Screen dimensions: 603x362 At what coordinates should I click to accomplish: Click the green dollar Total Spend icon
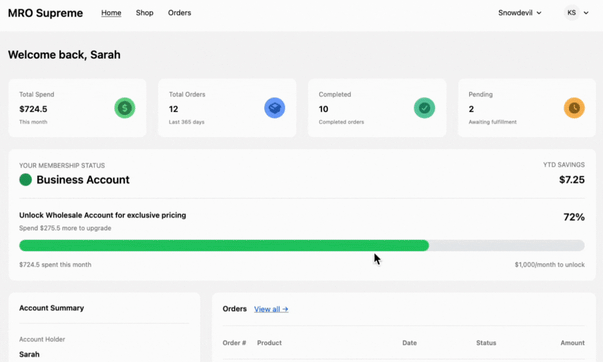[x=125, y=108]
